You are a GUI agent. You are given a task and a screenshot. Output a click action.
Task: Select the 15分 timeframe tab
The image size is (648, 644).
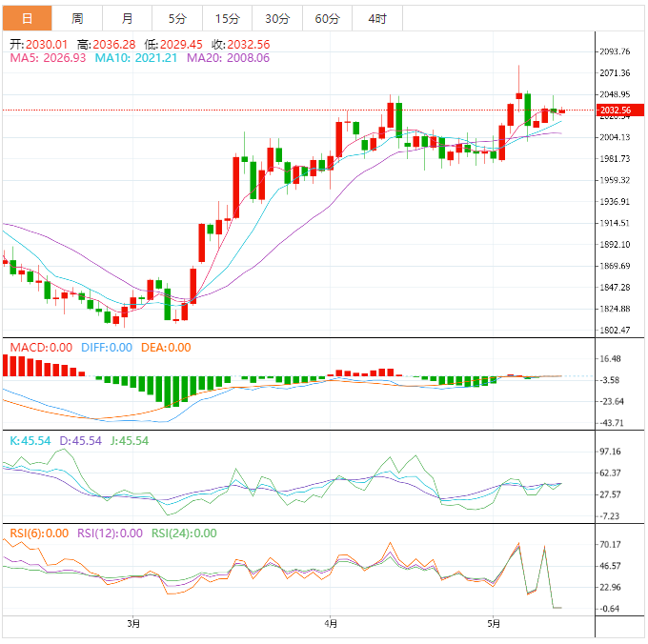tap(227, 19)
